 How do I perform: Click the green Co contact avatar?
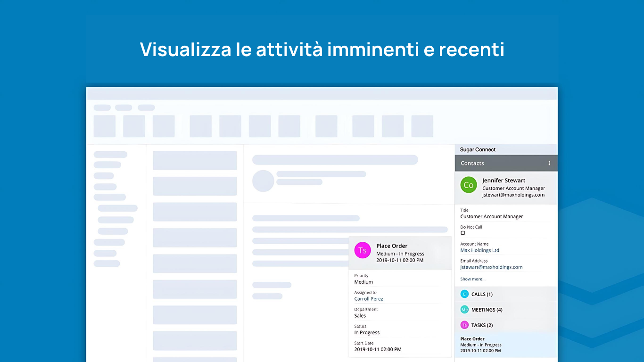469,185
